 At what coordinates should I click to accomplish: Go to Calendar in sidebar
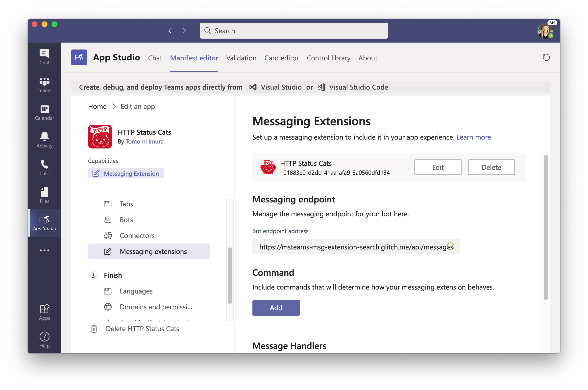[x=44, y=112]
